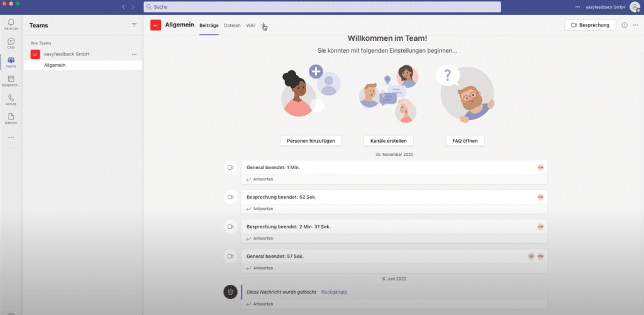Click the trash icon of deleted message
644x315 pixels.
(230, 292)
